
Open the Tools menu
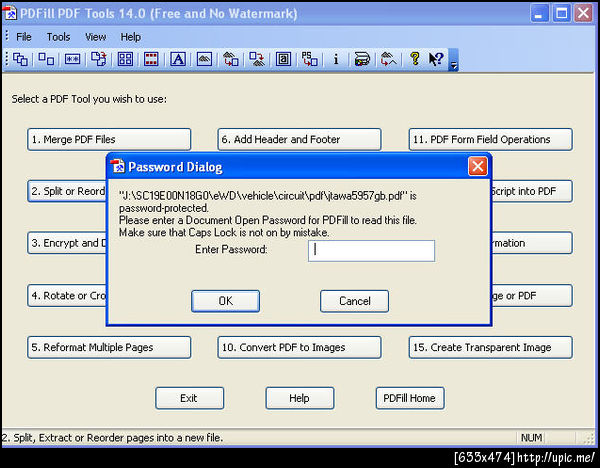tap(59, 37)
